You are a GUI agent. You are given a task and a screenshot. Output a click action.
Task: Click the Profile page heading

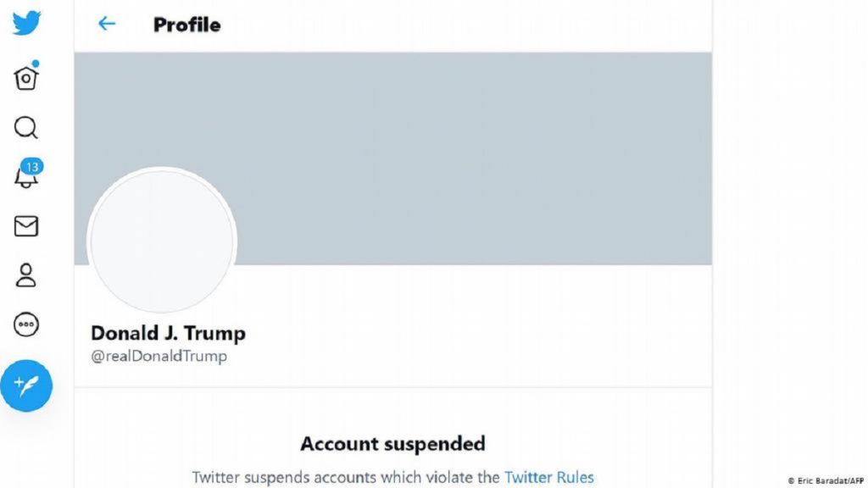pos(186,25)
